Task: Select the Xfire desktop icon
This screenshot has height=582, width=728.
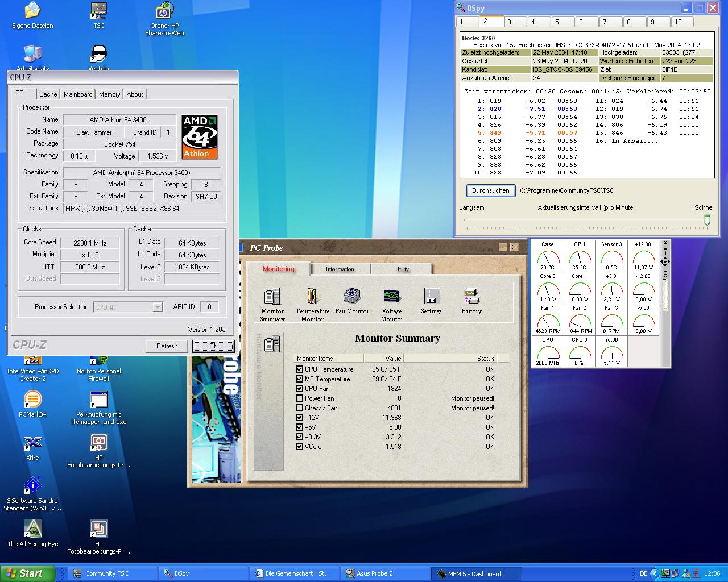Action: click(32, 447)
